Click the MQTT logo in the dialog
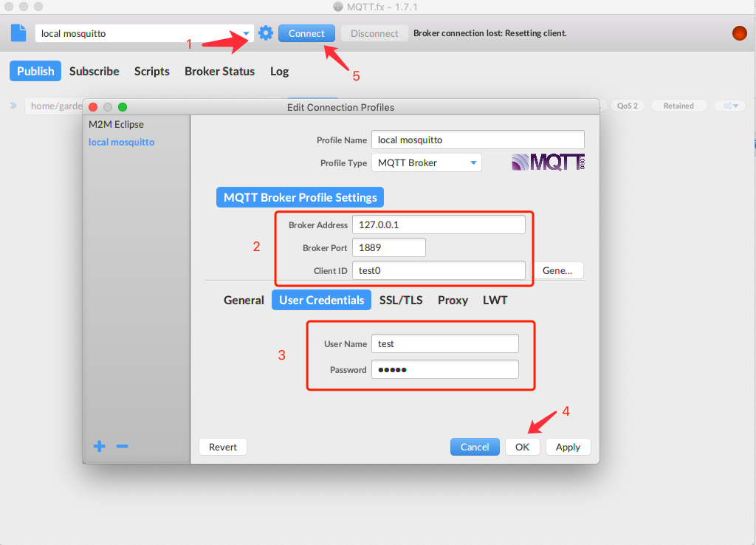The height and width of the screenshot is (545, 756). [547, 162]
